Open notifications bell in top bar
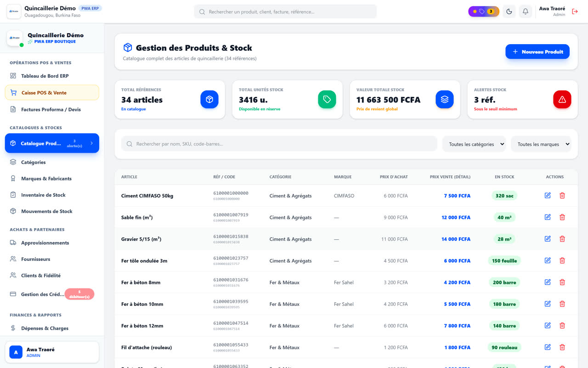The height and width of the screenshot is (368, 588). pos(526,11)
